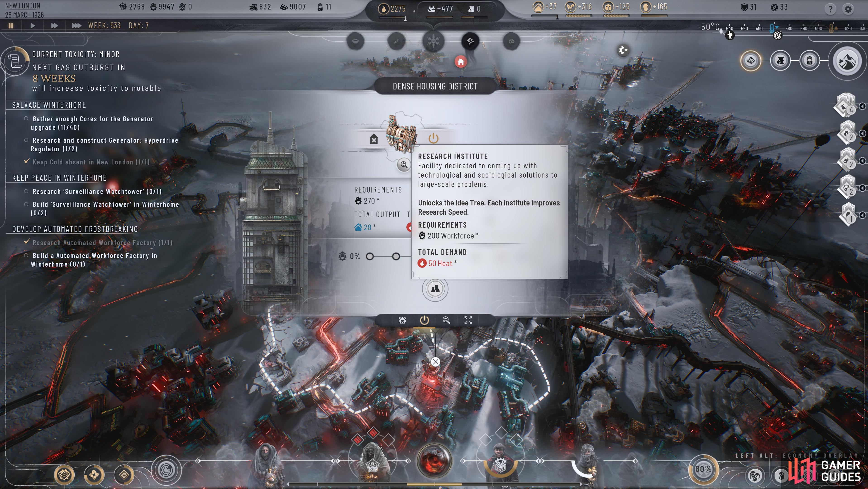
Task: Set game speed to triple fast-forward
Action: coord(76,26)
